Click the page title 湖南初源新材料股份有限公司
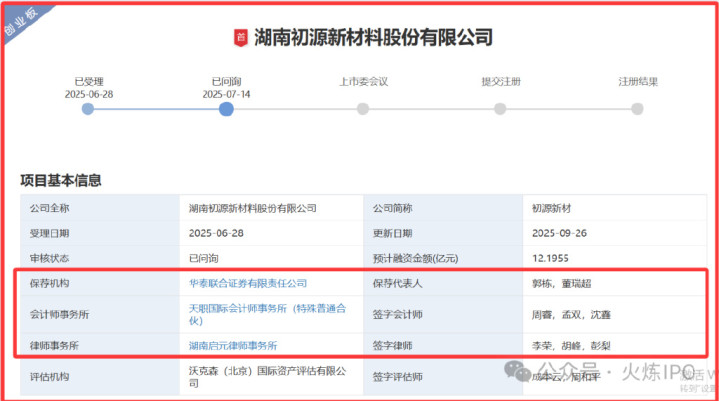The height and width of the screenshot is (401, 719). [x=373, y=38]
